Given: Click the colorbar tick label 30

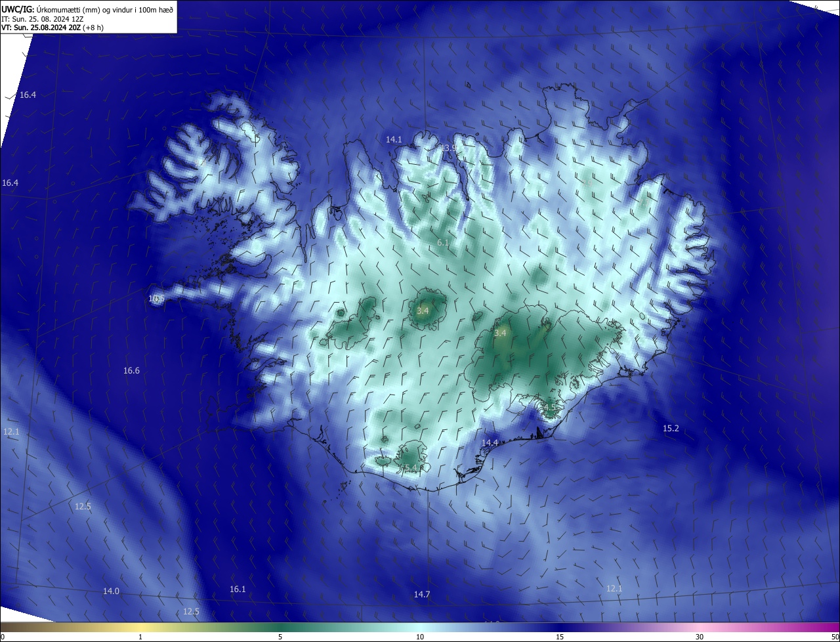Looking at the screenshot, I should [700, 637].
